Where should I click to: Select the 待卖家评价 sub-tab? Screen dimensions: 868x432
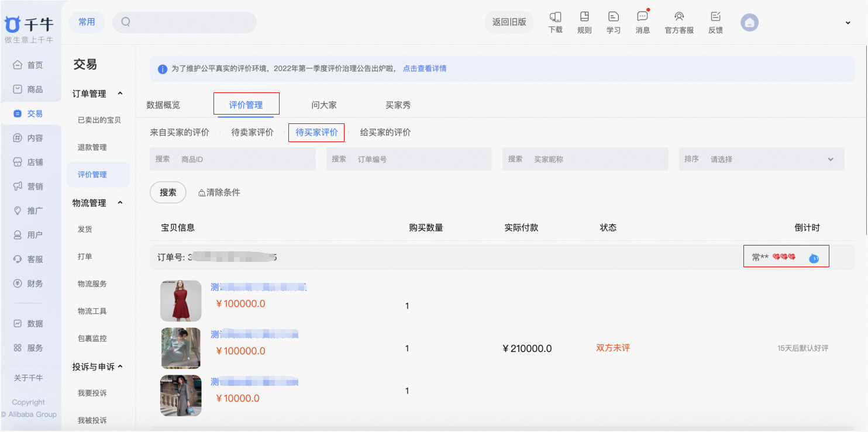click(252, 133)
